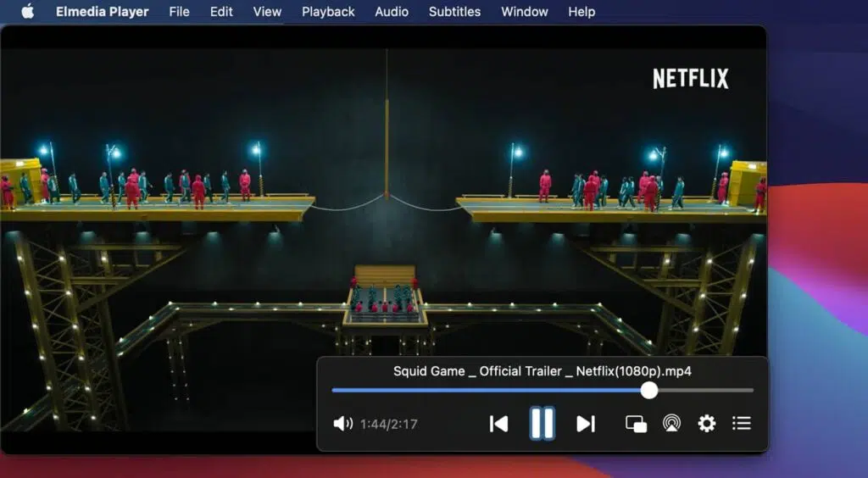Mute the volume speaker icon
Screen dimensions: 868x478
tap(342, 424)
